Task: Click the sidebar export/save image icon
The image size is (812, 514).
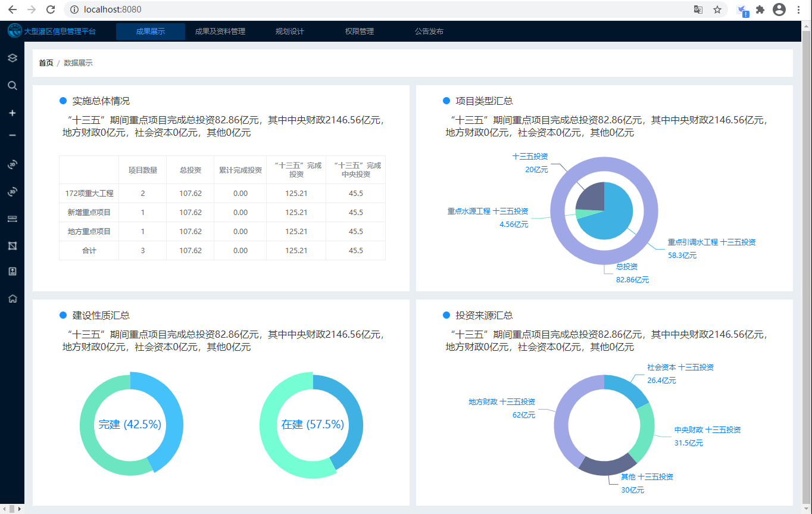Action: [x=12, y=272]
